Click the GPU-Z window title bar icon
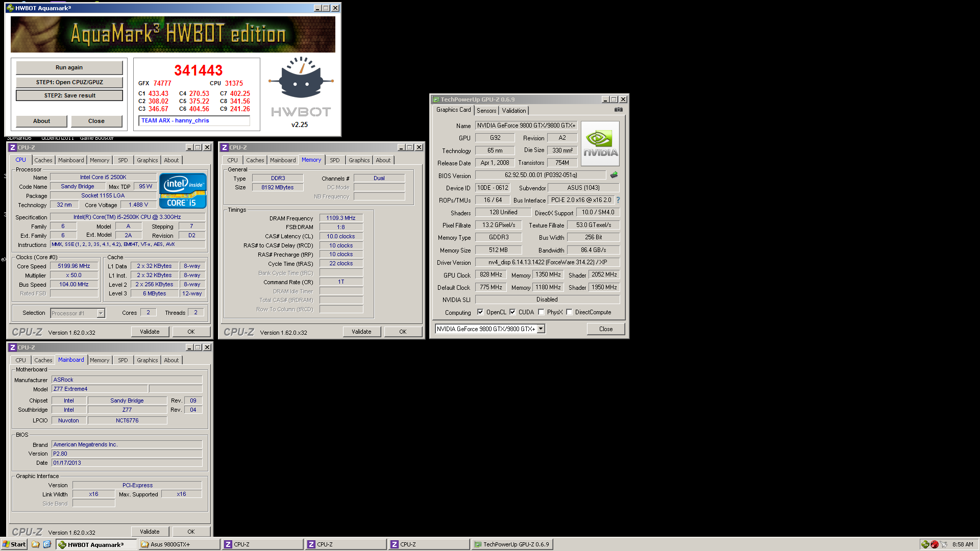 436,99
